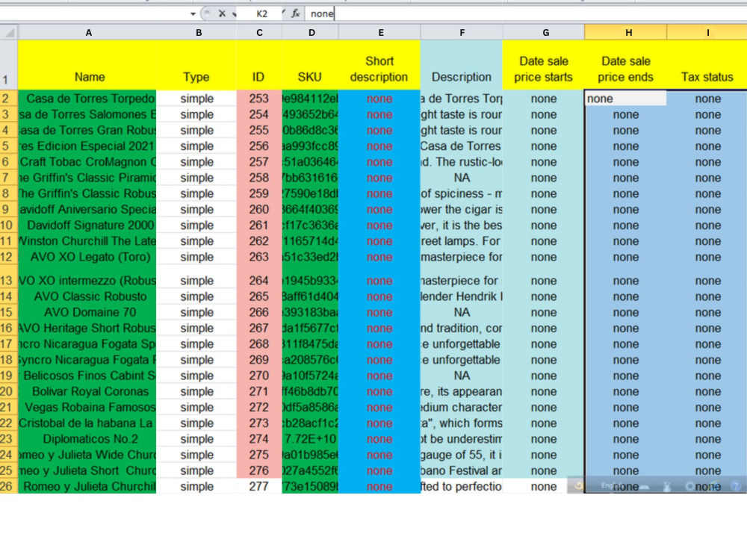Select highlighted column I header
This screenshot has width=747, height=560.
coord(707,32)
